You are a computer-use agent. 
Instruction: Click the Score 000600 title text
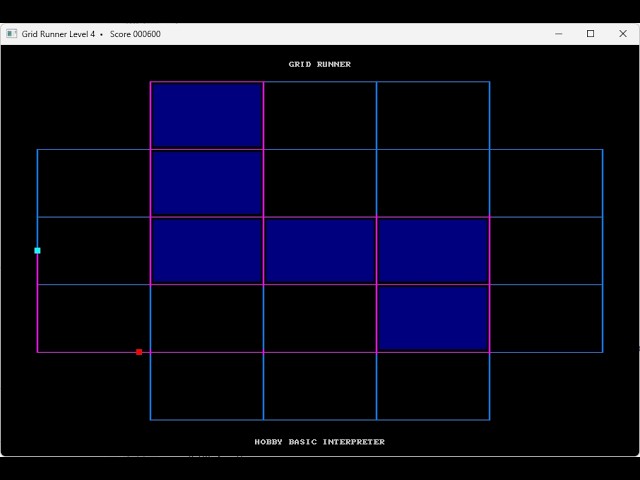135,34
